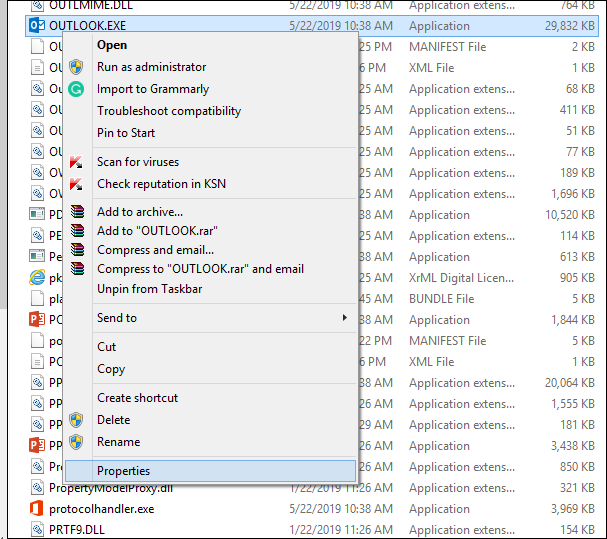Screen dimensions: 607x539
Task: Select the PRTF9.DLL file name
Action: point(77,530)
